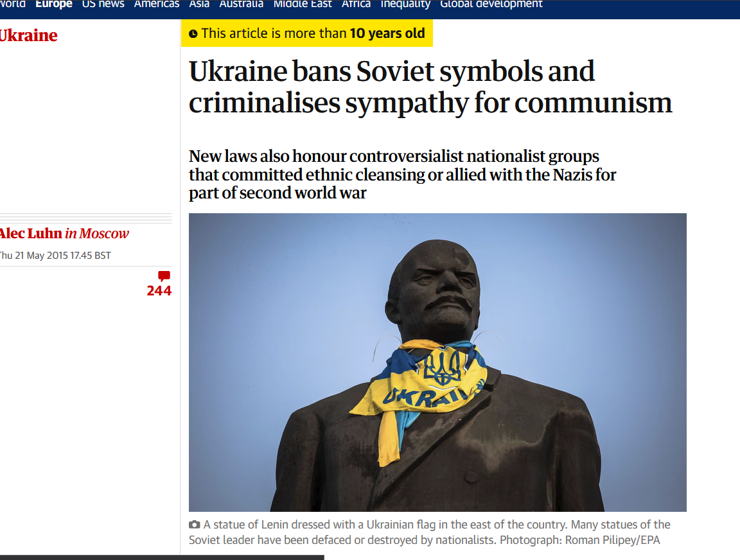Open the comments speech bubble icon
This screenshot has width=740, height=560.
coord(164,276)
